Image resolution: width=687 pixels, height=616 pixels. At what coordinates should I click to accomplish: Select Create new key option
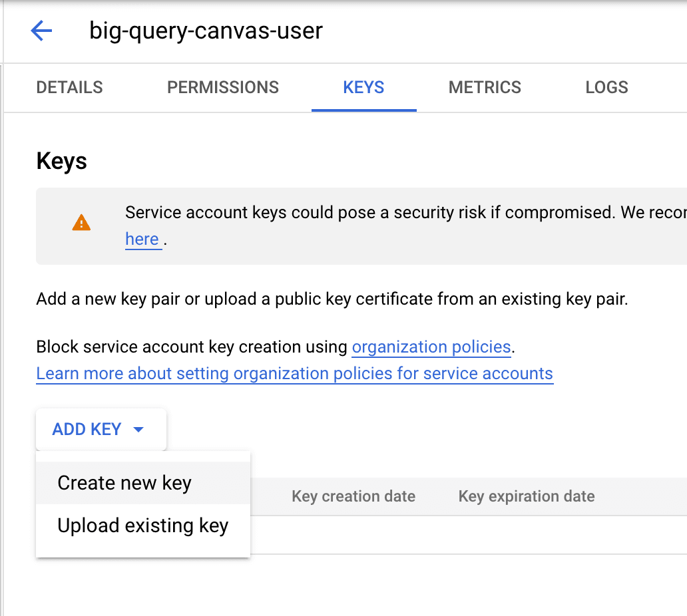pyautogui.click(x=143, y=483)
